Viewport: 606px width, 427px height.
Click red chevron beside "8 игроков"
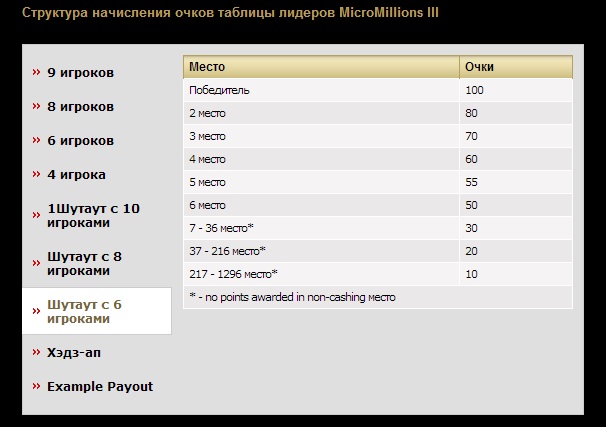[36, 106]
